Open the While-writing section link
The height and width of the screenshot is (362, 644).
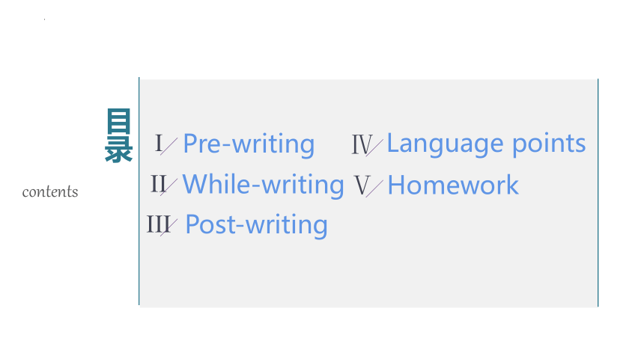coord(263,185)
